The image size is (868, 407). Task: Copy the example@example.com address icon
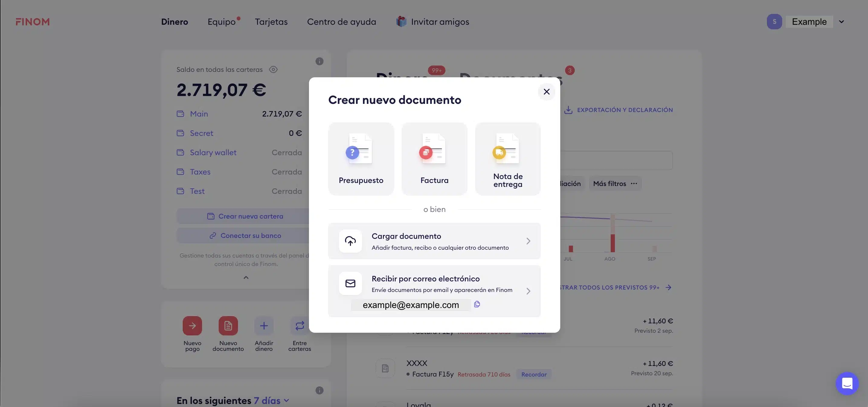tap(477, 304)
